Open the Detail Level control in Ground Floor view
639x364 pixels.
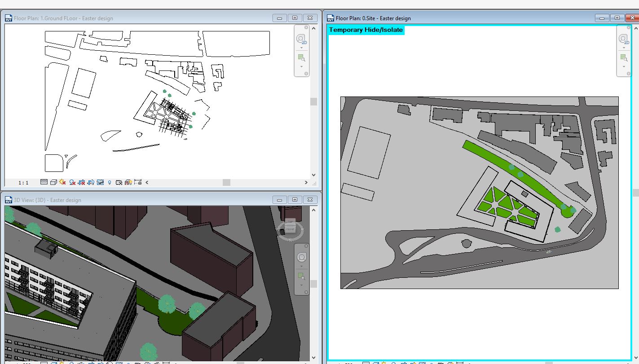click(44, 182)
